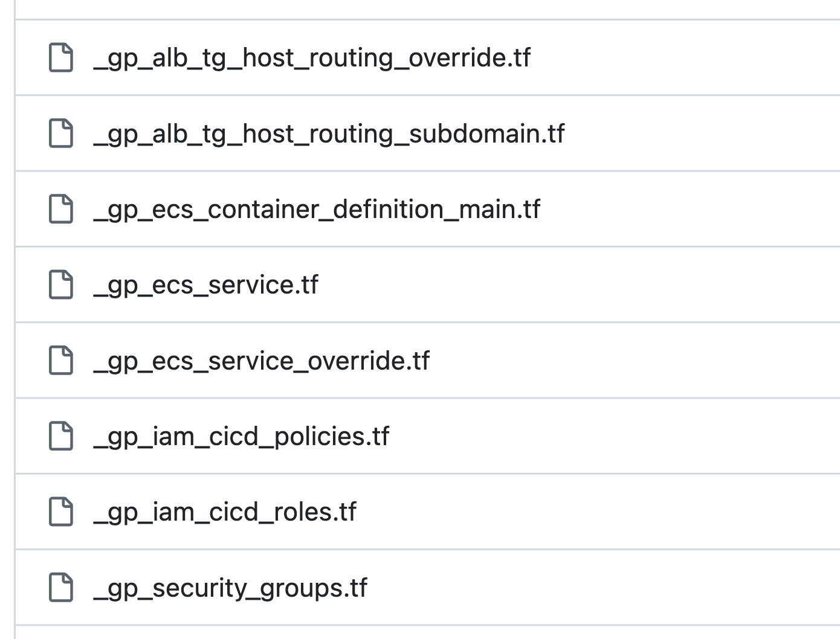Open the _gp_iam_cicd_policies.tf file
Image resolution: width=840 pixels, height=639 pixels.
(x=242, y=436)
